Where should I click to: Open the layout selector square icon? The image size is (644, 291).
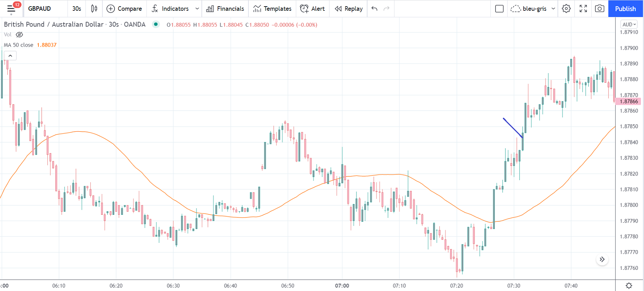click(499, 8)
